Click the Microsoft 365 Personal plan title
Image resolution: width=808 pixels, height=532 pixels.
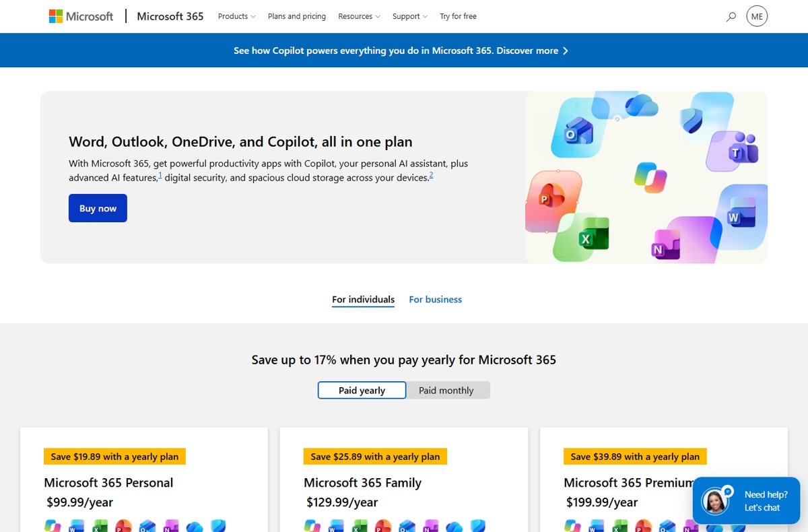point(108,483)
